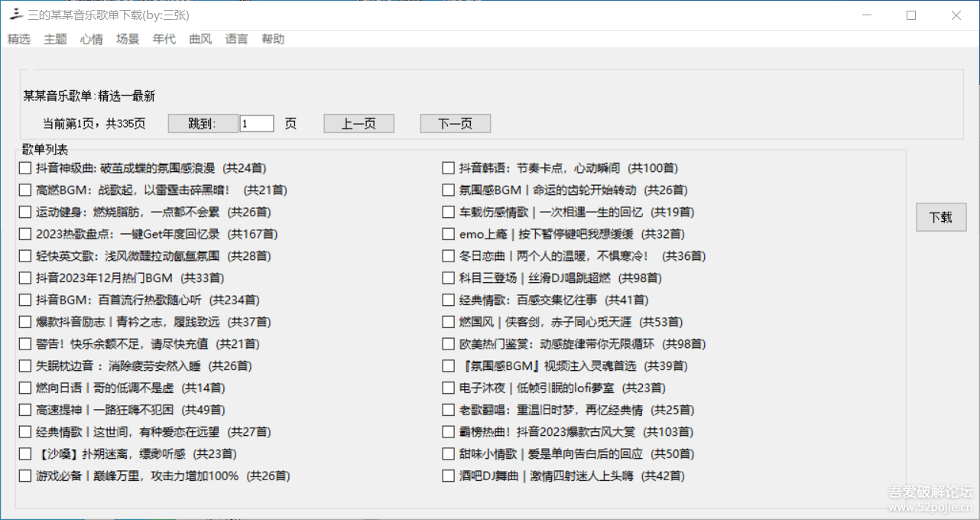This screenshot has height=520, width=980.
Task: Maximize the application window
Action: 911,15
